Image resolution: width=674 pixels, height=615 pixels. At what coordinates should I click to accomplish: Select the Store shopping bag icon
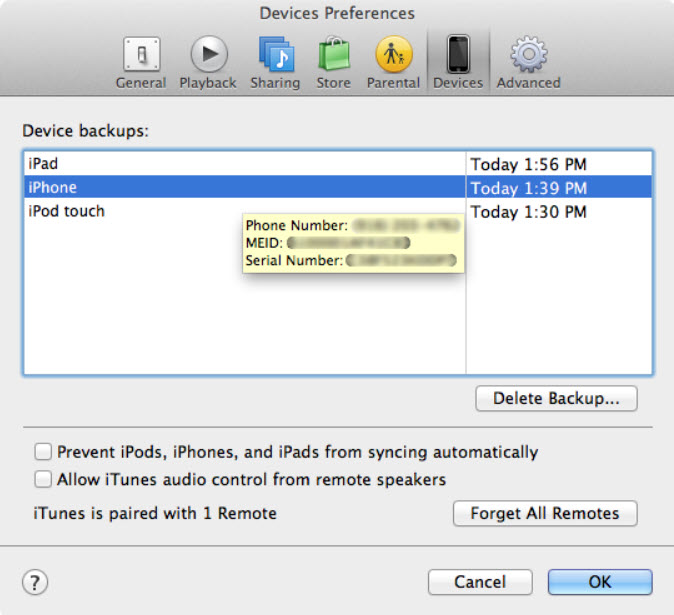[333, 55]
